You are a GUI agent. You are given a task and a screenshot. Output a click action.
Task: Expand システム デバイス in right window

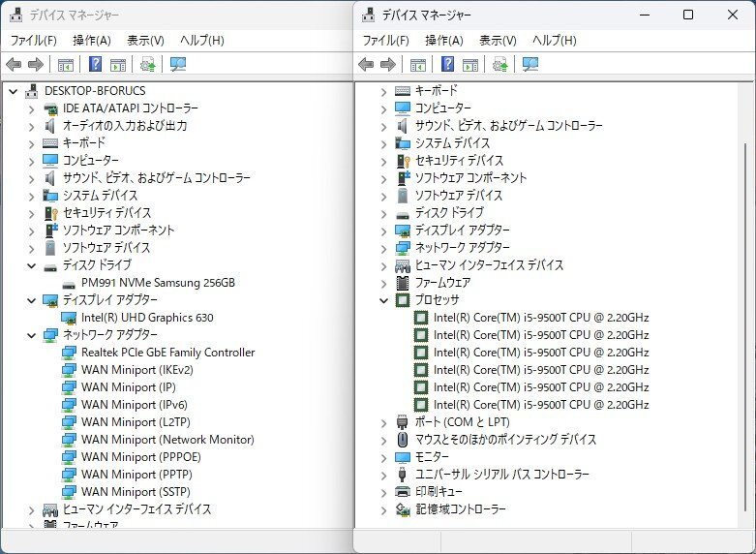(383, 143)
